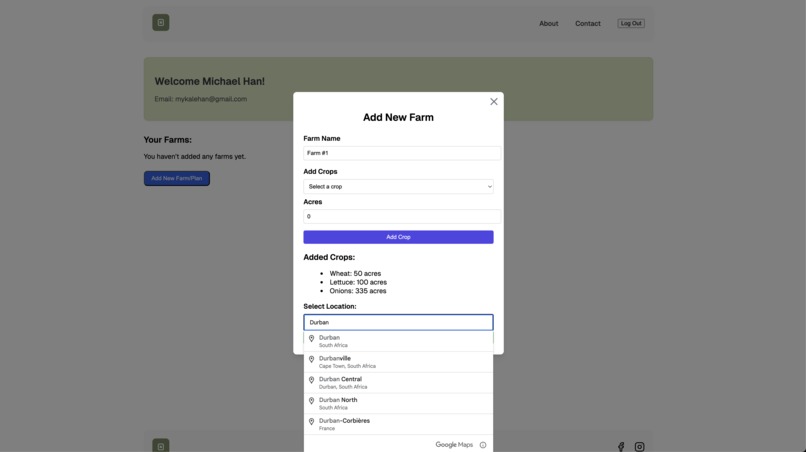
Task: Select Durban-Corbières, France suggestion
Action: [398, 424]
